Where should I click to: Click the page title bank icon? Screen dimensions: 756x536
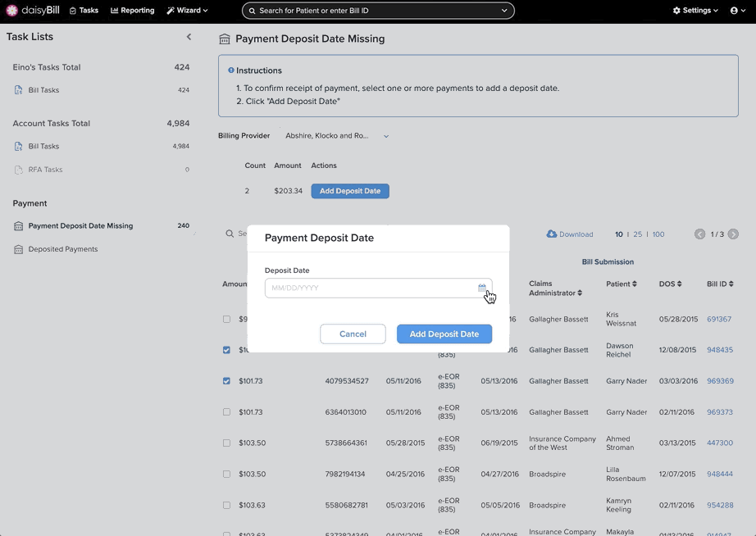(224, 39)
